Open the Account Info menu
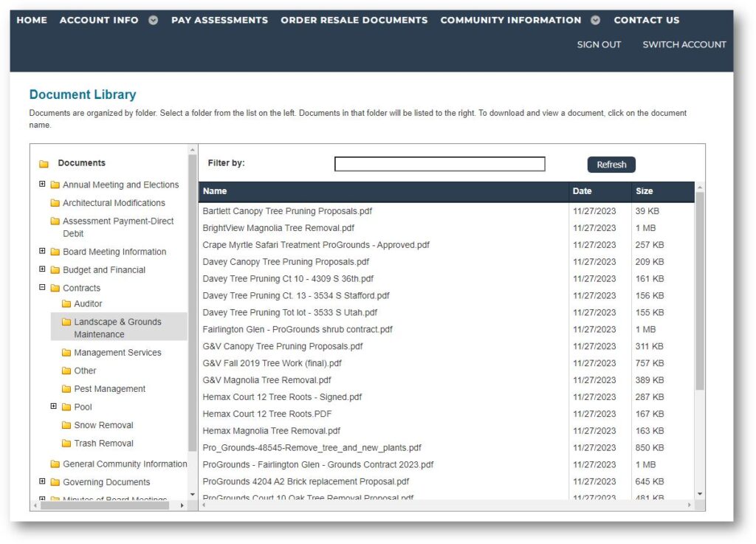 click(99, 20)
